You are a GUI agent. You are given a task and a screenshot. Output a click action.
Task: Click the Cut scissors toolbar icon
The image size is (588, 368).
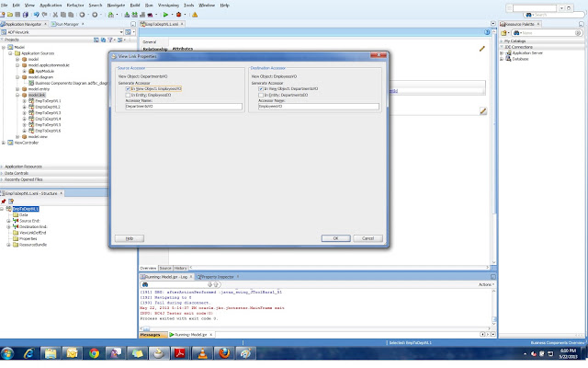55,15
